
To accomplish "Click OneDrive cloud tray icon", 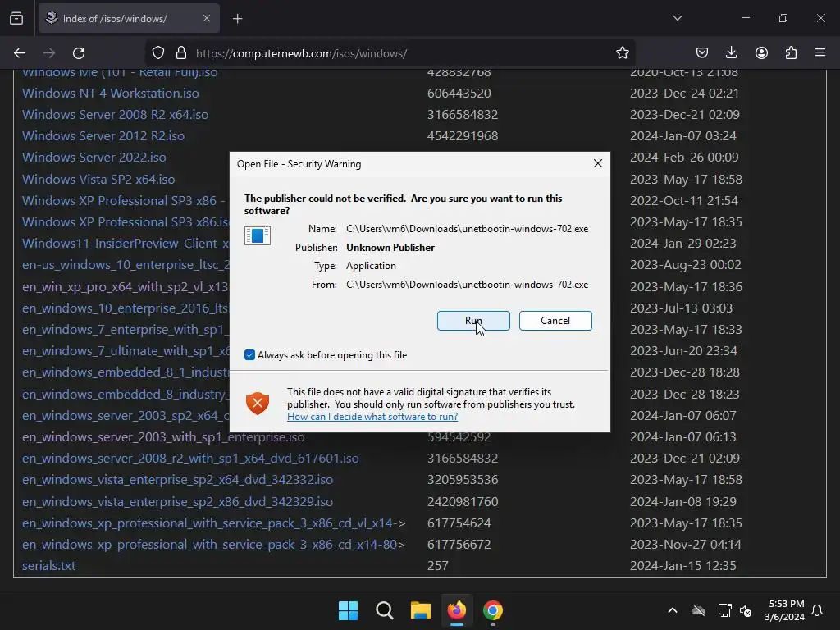I will click(699, 610).
